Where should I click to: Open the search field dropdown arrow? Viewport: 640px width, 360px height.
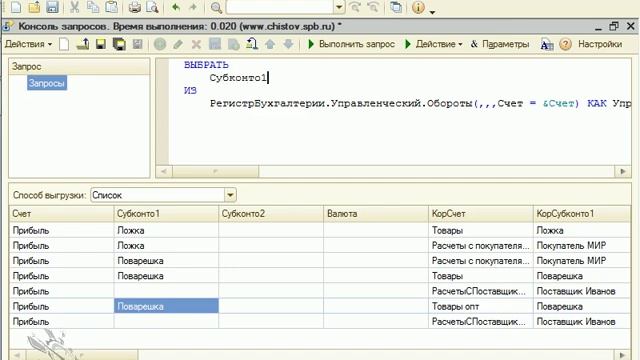pos(339,7)
